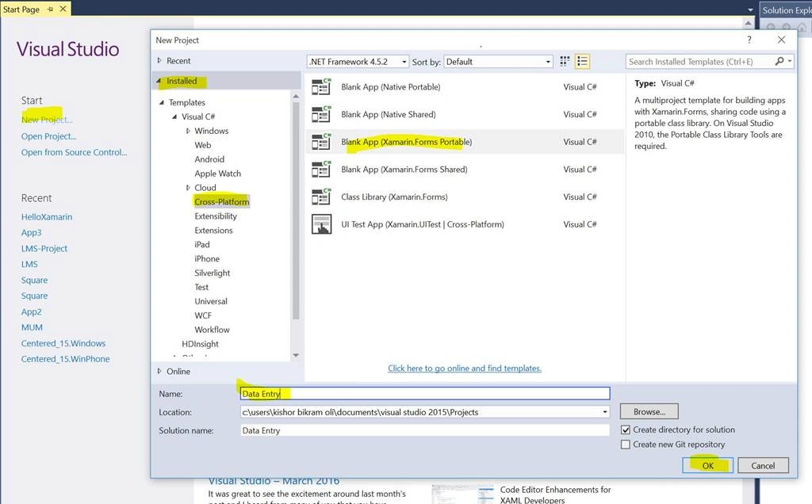Open the document tabs overflow dropdown arrow

click(x=750, y=10)
